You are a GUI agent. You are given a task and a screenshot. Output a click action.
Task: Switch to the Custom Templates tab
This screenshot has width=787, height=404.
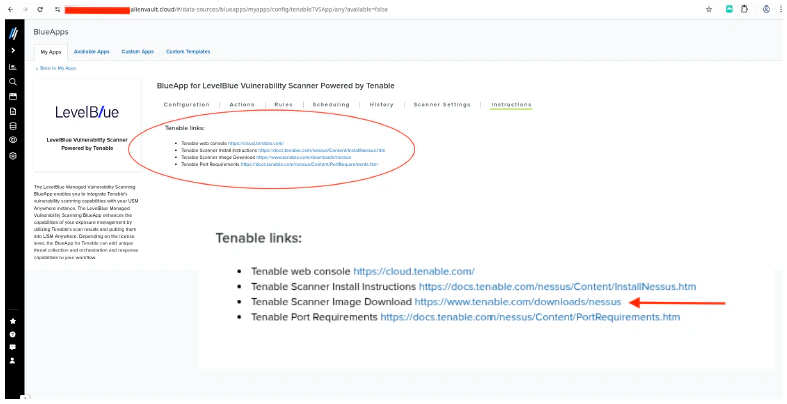point(188,52)
